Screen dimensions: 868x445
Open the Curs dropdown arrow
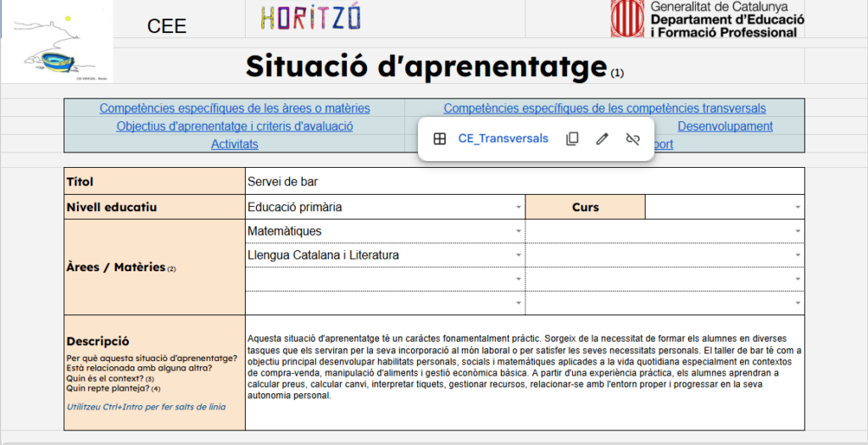pos(797,208)
